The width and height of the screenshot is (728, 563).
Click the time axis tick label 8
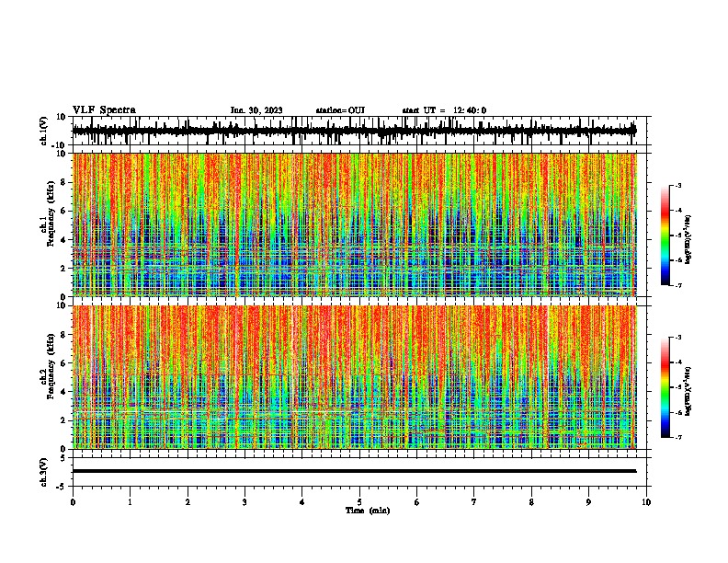pos(531,502)
